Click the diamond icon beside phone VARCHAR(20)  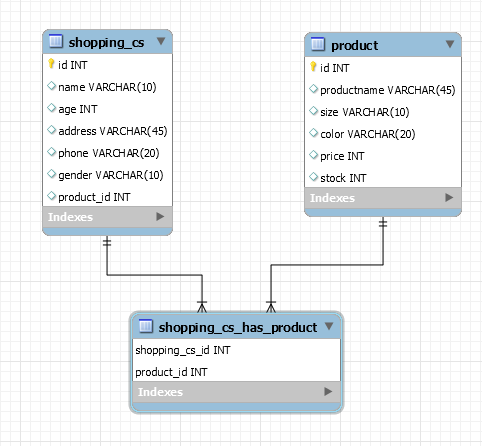pyautogui.click(x=51, y=152)
